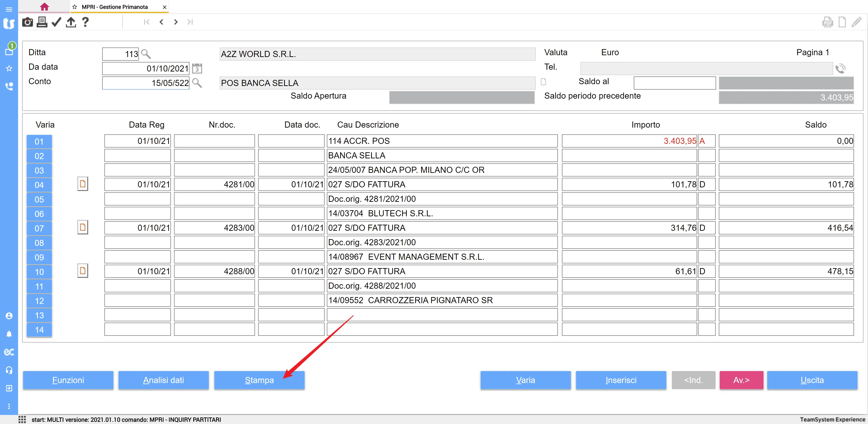Open help with question mark icon
868x424 pixels.
click(x=85, y=22)
